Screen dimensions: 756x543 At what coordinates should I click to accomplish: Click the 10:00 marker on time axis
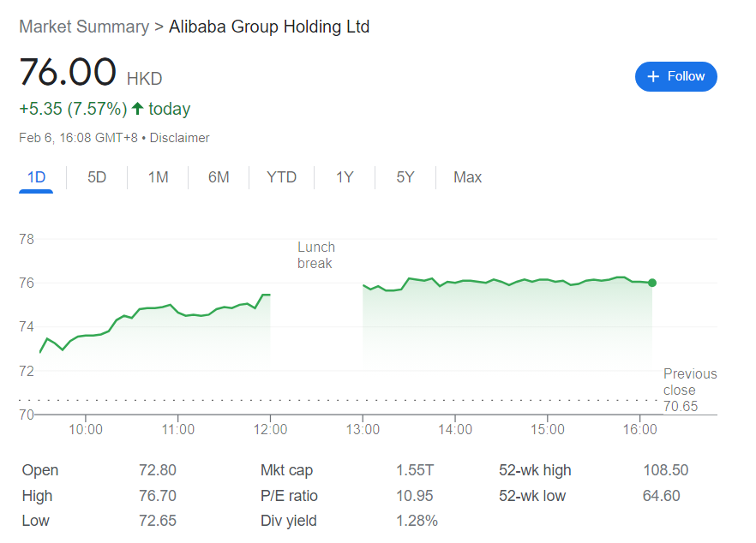tap(86, 429)
